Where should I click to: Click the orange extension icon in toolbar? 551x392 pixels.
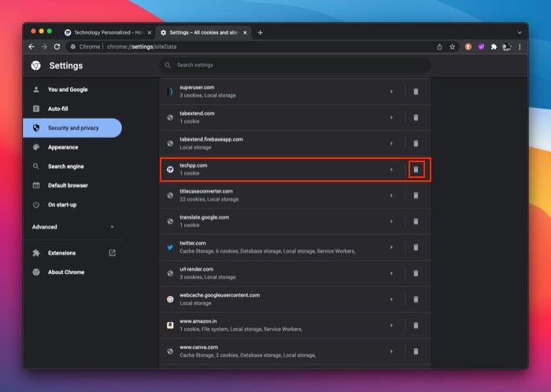pyautogui.click(x=468, y=46)
